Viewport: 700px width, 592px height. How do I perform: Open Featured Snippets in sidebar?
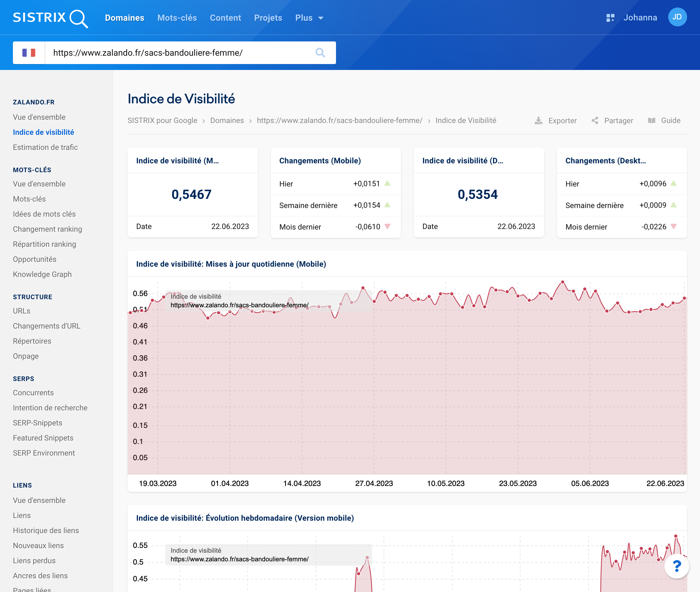coord(43,438)
